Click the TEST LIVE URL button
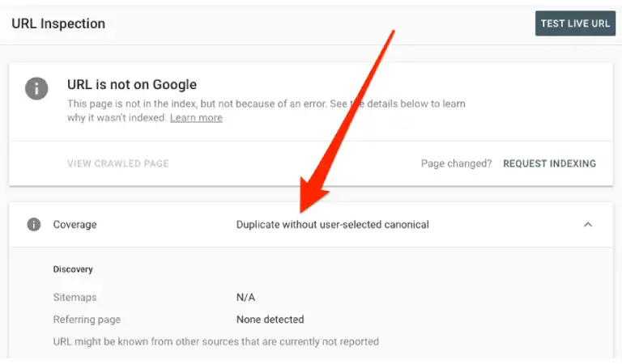The image size is (622, 364). [x=575, y=23]
